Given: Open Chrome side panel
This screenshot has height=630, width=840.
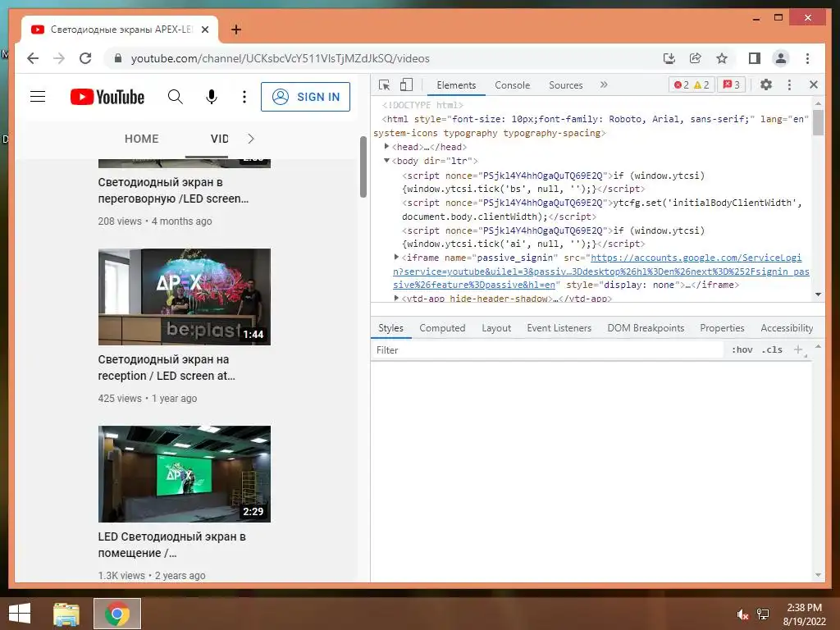Looking at the screenshot, I should tap(755, 58).
